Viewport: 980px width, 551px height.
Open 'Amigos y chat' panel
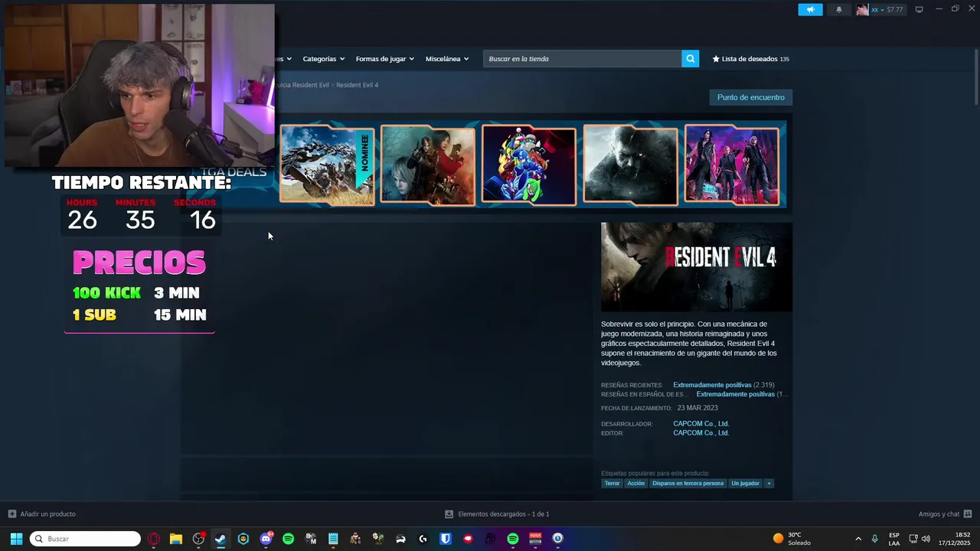(x=945, y=514)
